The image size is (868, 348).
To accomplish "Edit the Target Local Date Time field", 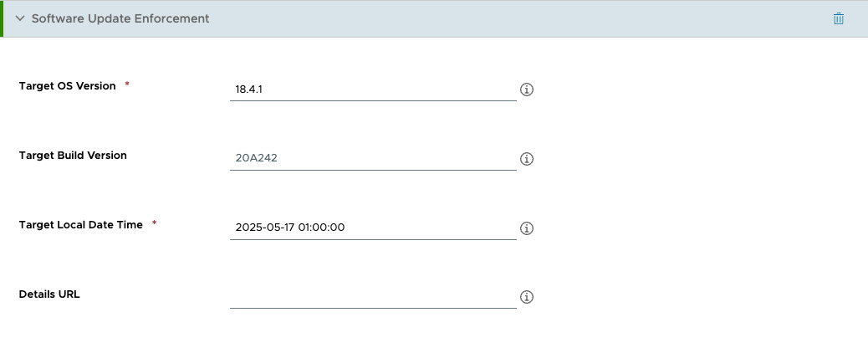I will pos(372,227).
